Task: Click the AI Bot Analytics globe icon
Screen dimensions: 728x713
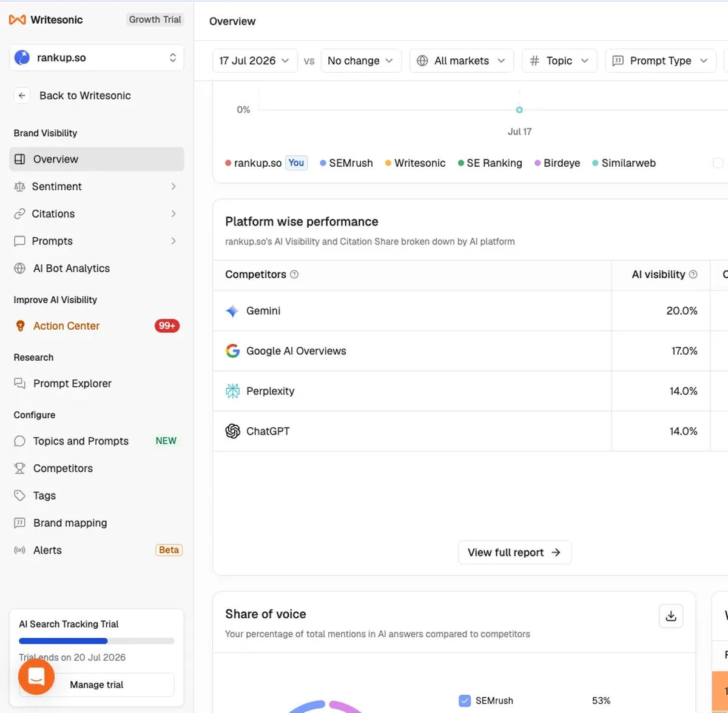Action: click(x=19, y=269)
